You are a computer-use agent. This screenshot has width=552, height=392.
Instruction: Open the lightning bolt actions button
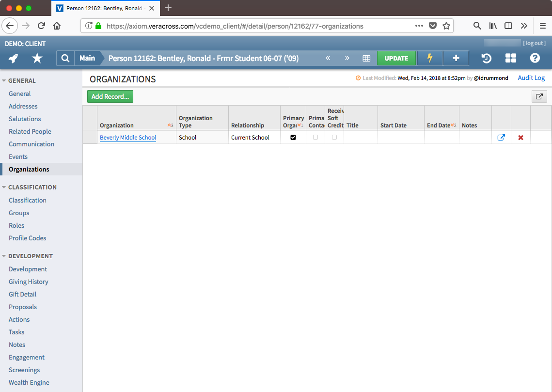click(x=429, y=58)
